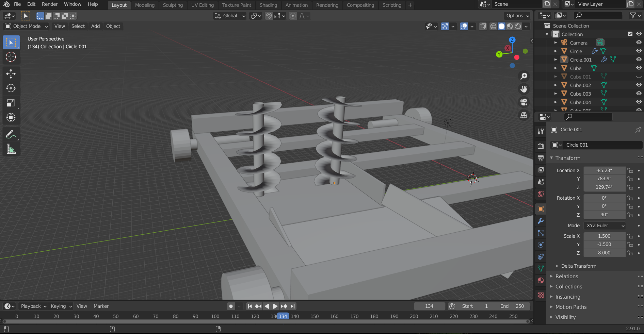Viewport: 644px width, 334px height.
Task: Toggle the camera view button
Action: pos(524,102)
